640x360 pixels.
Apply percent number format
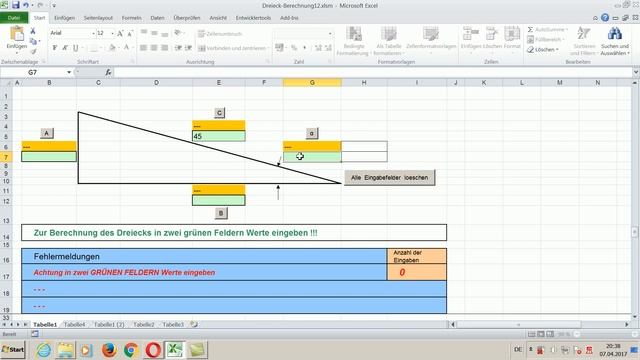pyautogui.click(x=294, y=48)
